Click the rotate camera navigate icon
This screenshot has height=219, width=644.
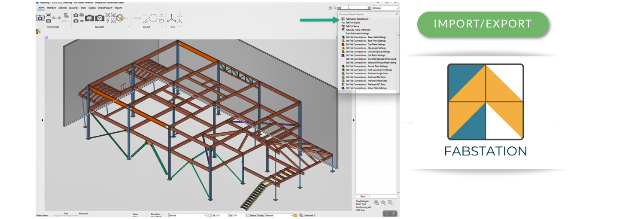click(x=89, y=18)
